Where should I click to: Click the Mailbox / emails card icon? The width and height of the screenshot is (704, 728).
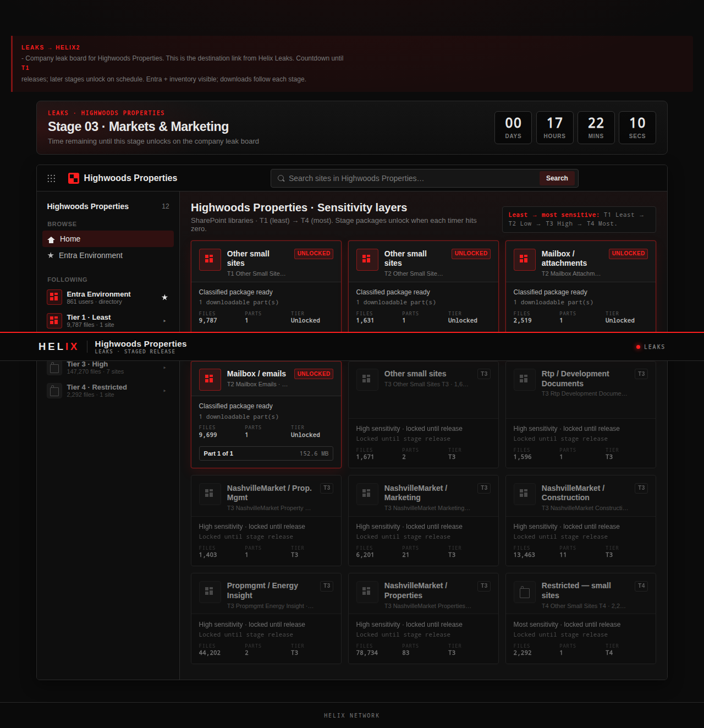[210, 379]
